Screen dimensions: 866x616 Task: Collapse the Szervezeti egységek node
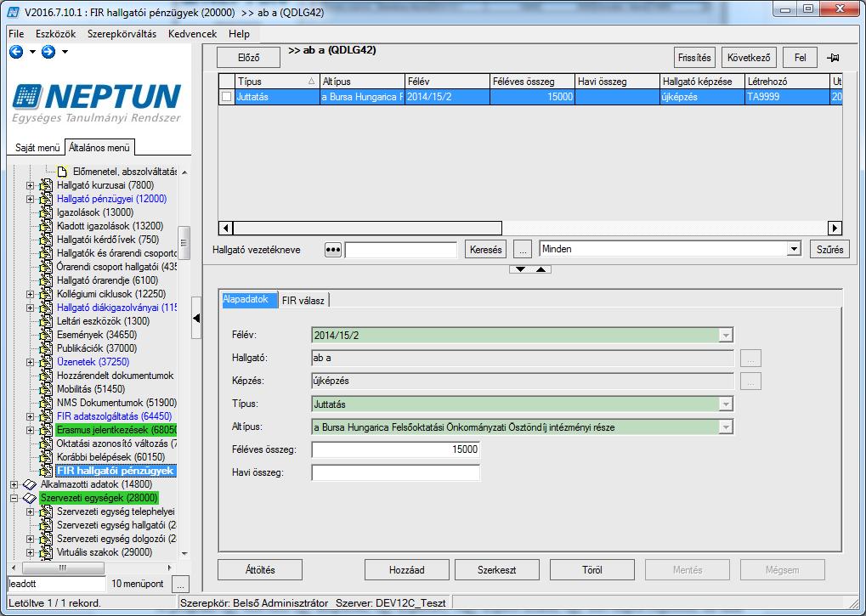[x=14, y=499]
